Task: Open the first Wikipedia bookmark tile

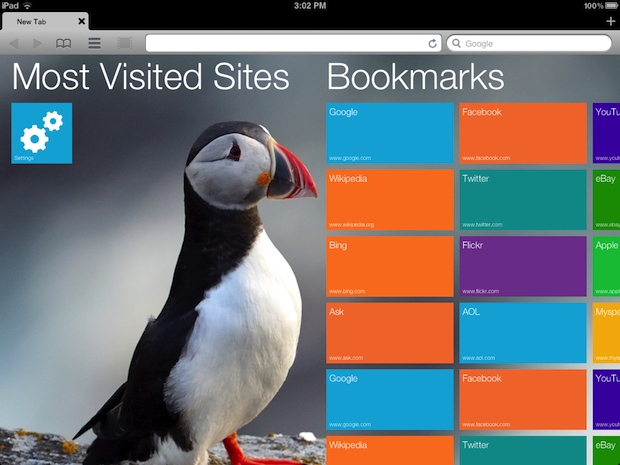Action: (x=389, y=200)
